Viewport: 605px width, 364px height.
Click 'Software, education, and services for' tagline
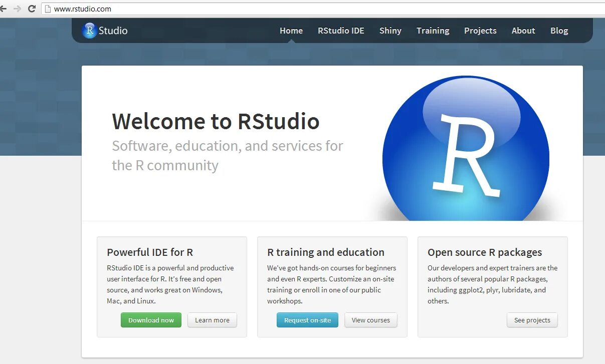click(x=228, y=146)
